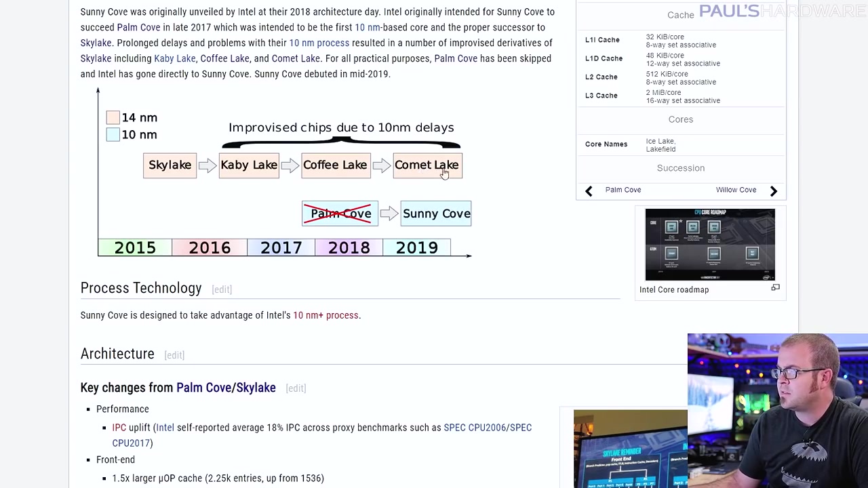This screenshot has height=488, width=868.
Task: Click the L2 Cache row label
Action: (x=601, y=77)
